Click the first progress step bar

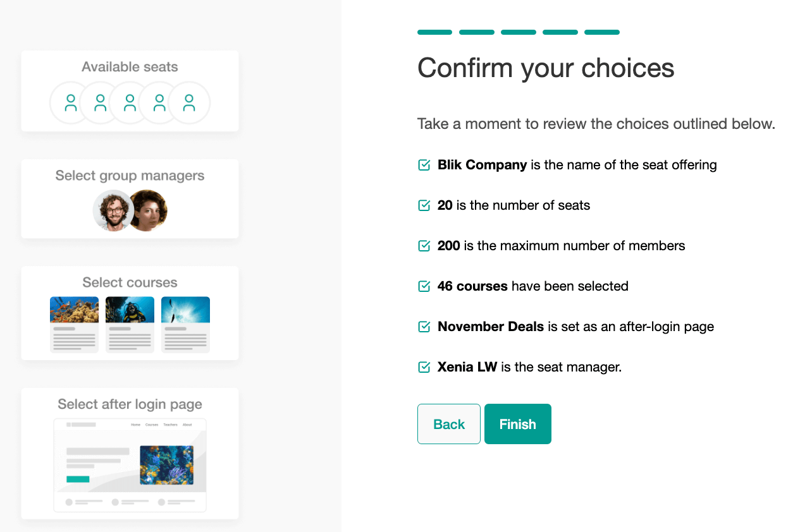click(435, 32)
